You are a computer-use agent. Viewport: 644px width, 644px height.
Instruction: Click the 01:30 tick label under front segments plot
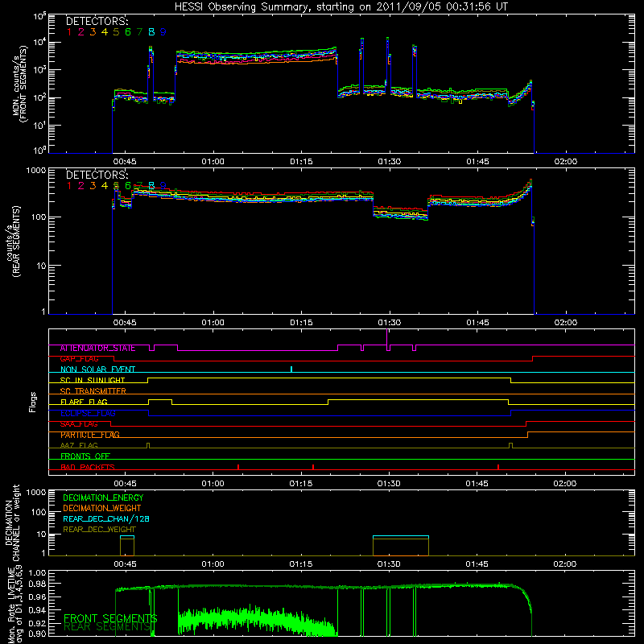390,162
